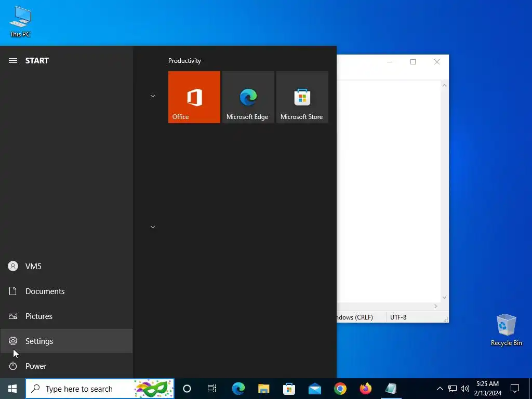Viewport: 532px width, 399px height.
Task: Click Notepad vertical scrollbar up arrow
Action: point(445,85)
